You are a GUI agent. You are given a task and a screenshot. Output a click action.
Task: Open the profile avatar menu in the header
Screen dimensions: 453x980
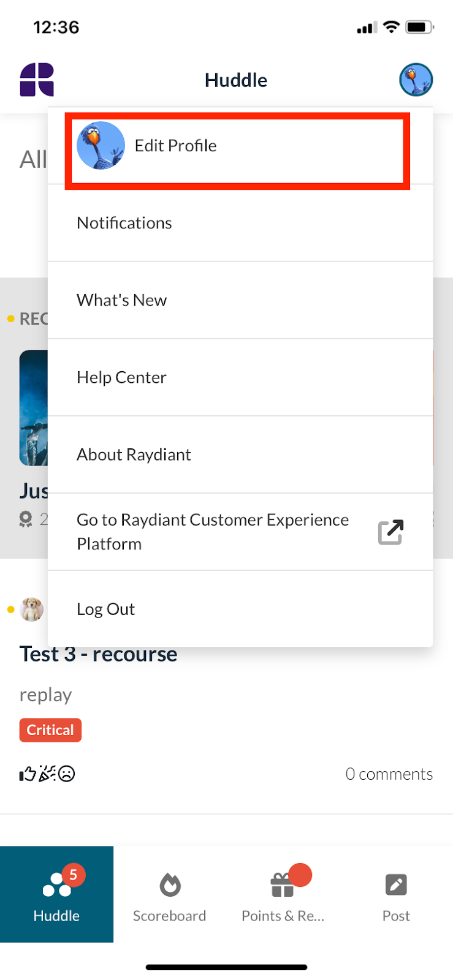pos(416,80)
